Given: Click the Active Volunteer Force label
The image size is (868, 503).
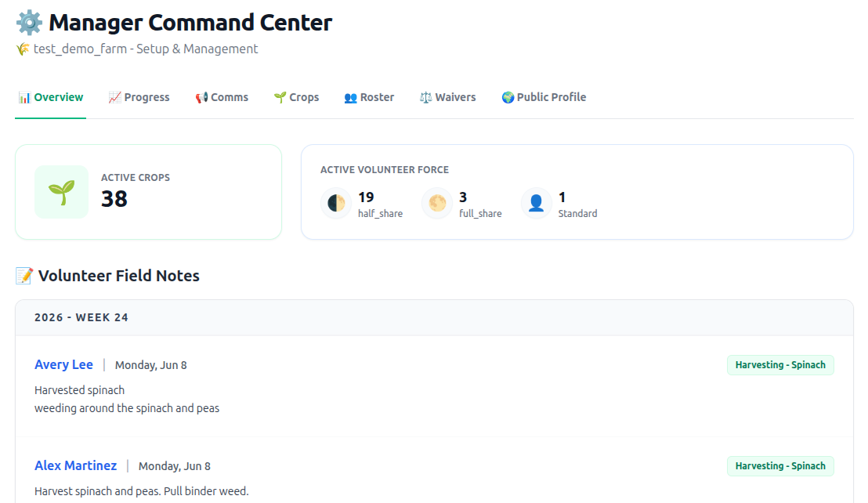Looking at the screenshot, I should point(384,170).
